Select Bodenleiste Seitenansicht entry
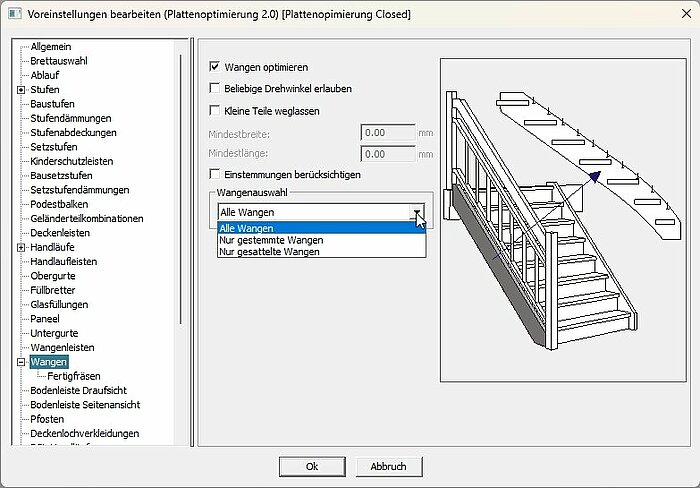This screenshot has width=700, height=488. pyautogui.click(x=85, y=405)
